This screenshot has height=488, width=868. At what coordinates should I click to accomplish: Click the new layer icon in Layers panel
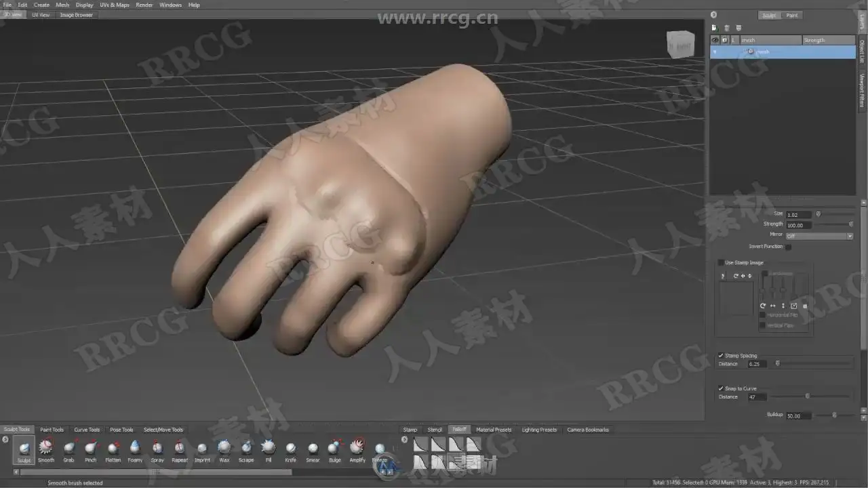pos(714,28)
